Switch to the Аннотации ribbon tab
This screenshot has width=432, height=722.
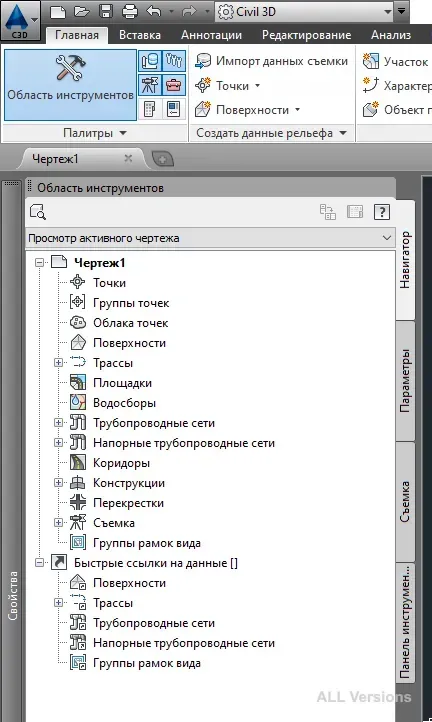pos(211,35)
